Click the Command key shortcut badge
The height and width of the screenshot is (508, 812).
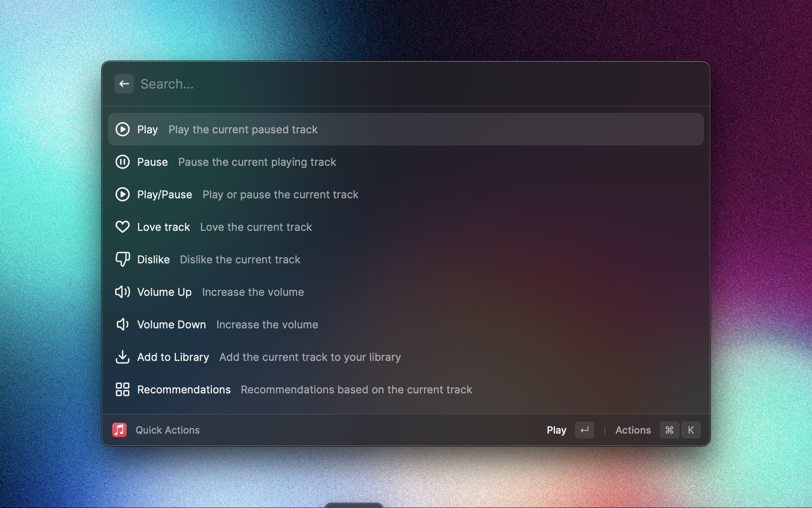[669, 430]
